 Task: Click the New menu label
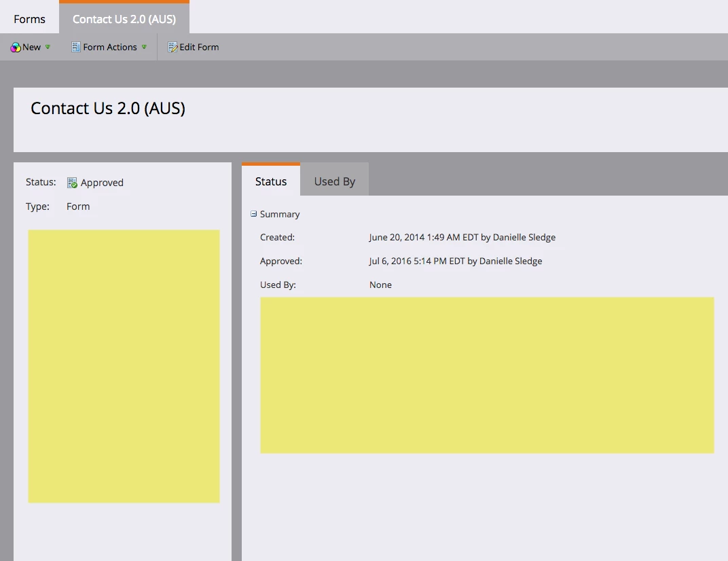(x=31, y=47)
